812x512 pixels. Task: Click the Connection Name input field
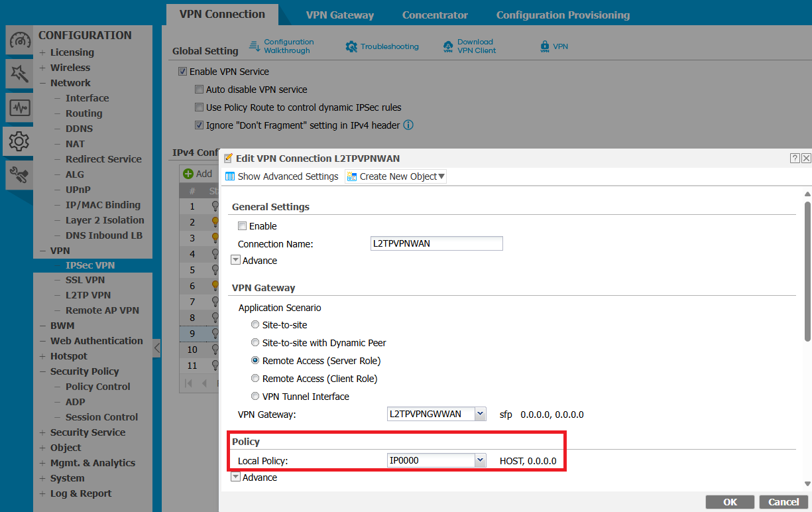(437, 243)
